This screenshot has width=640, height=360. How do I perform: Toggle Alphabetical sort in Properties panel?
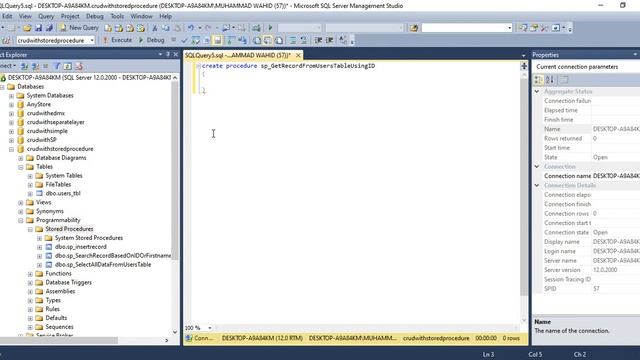tap(550, 80)
